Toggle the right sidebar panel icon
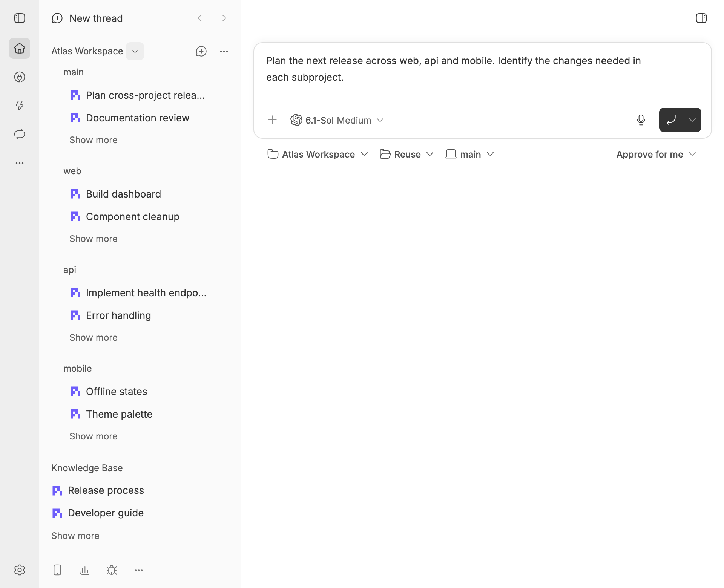This screenshot has width=724, height=588. (701, 18)
